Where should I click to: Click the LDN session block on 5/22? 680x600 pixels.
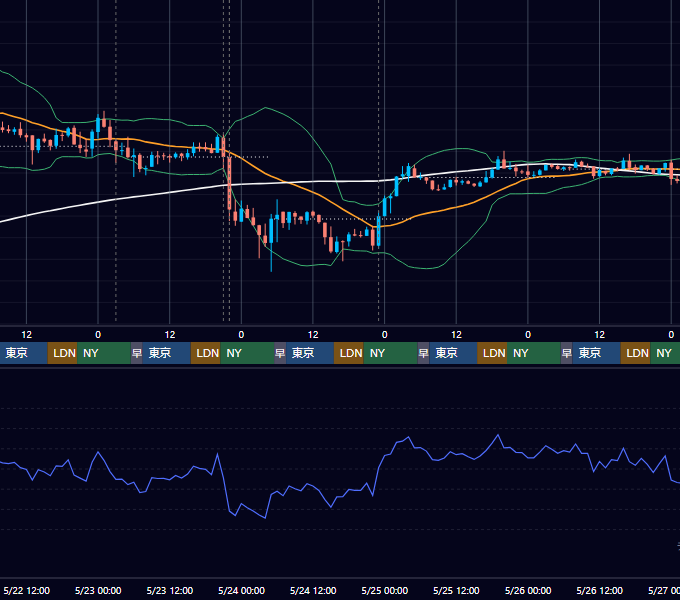[62, 353]
